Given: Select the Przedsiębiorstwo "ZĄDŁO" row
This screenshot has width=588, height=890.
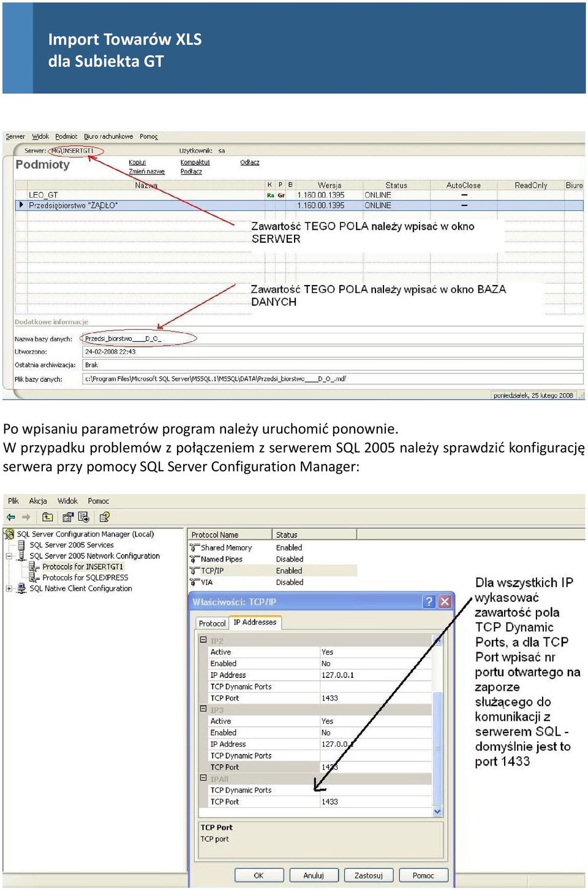Looking at the screenshot, I should coord(299,205).
